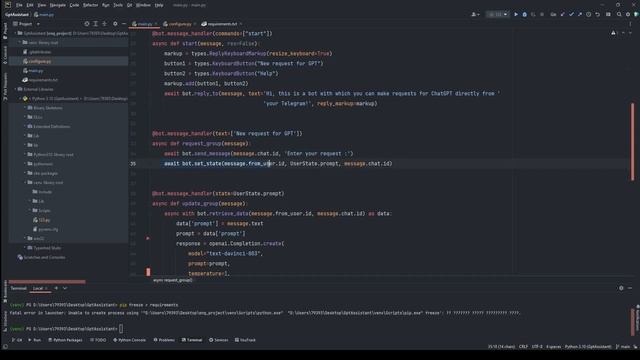Open the Git tool window button

pyautogui.click(x=17, y=340)
